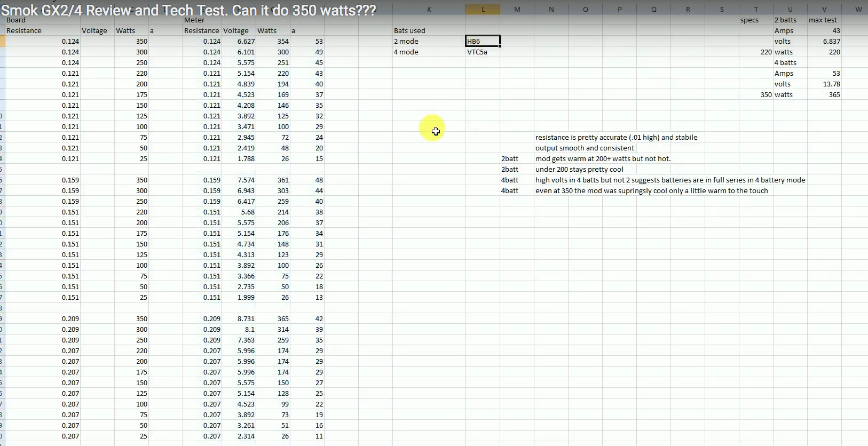Select the 6.837 volts value cell
The height and width of the screenshot is (446, 868).
[824, 41]
